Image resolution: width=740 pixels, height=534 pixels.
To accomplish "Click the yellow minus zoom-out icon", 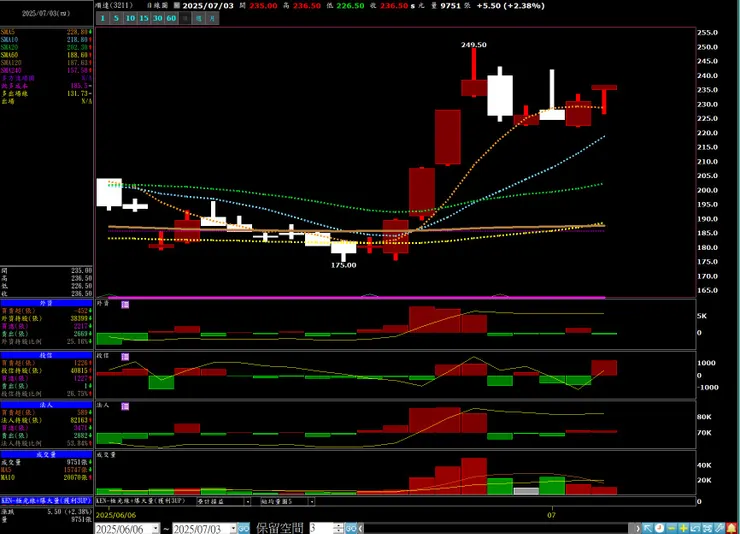I will [671, 528].
